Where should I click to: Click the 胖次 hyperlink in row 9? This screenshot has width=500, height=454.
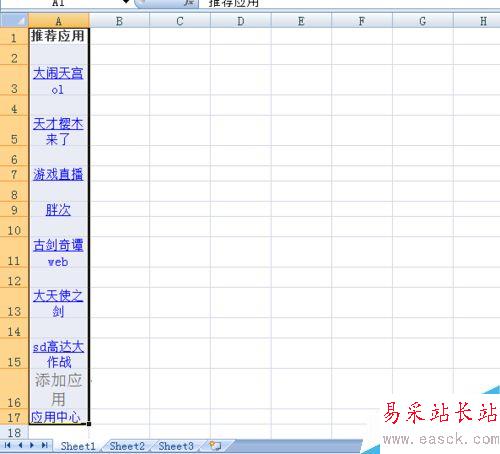coord(58,210)
